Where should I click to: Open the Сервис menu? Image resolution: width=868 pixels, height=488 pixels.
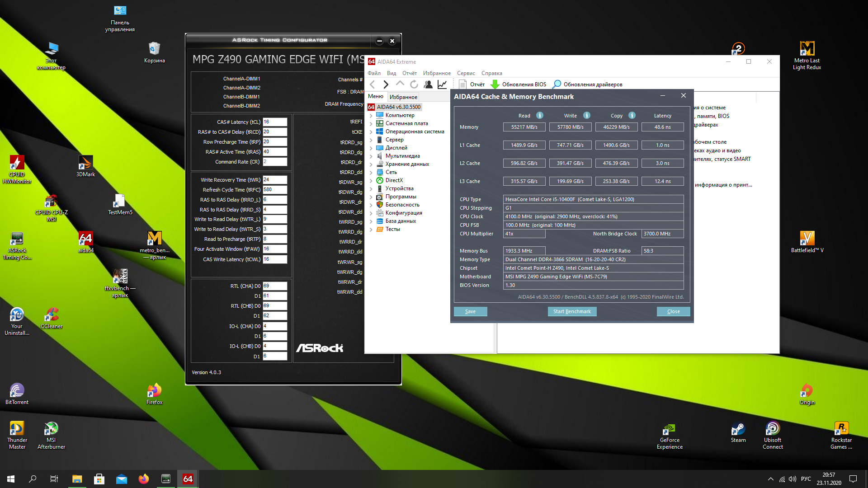pos(466,73)
